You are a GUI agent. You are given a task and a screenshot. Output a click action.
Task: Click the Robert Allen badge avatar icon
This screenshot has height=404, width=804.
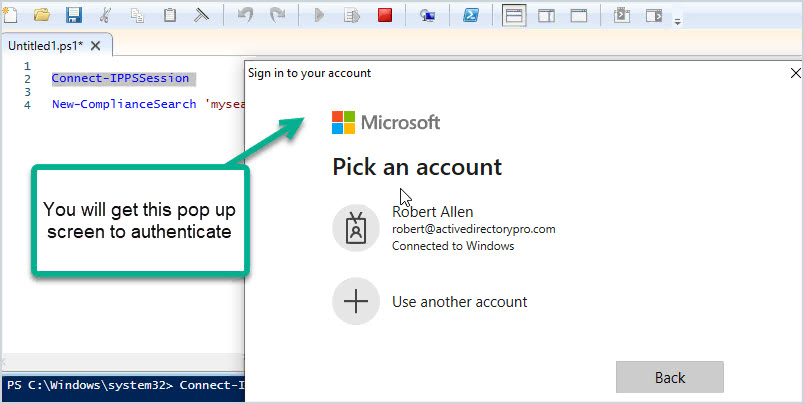(x=356, y=228)
